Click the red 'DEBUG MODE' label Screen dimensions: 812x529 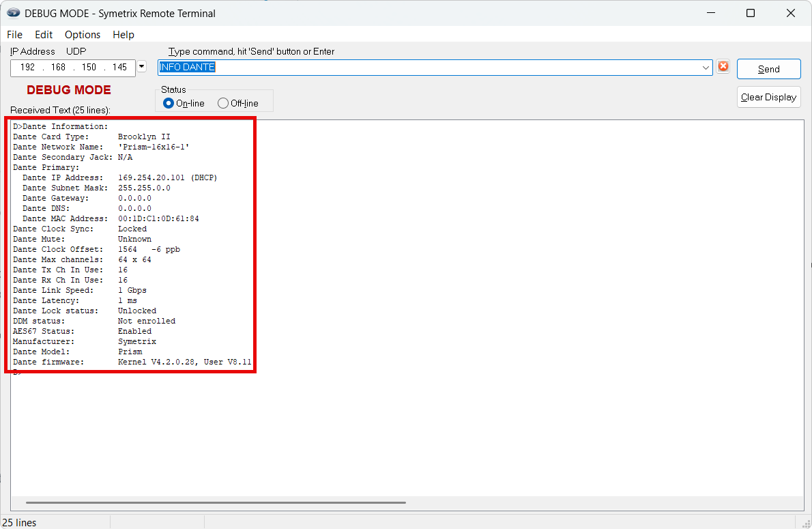(x=69, y=90)
